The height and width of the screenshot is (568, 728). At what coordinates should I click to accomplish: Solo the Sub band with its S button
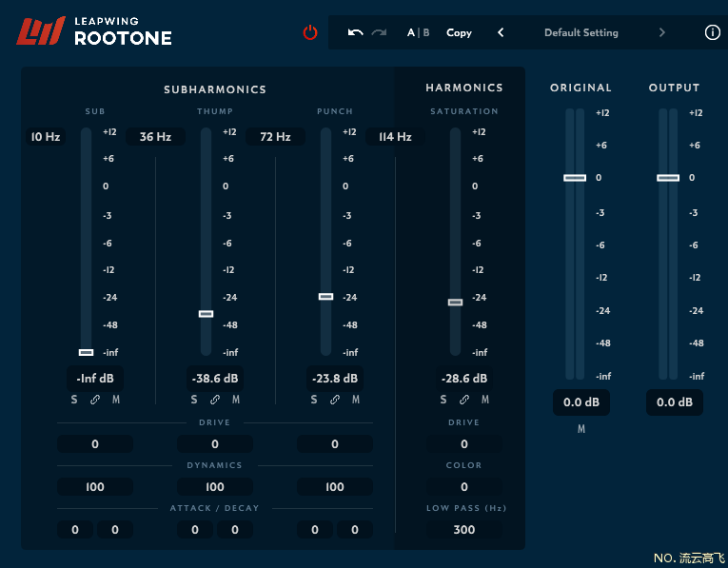pos(74,400)
